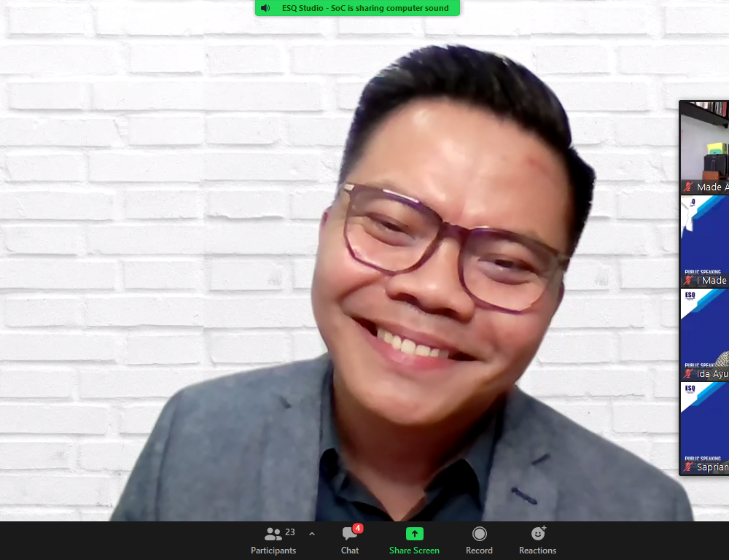Viewport: 729px width, 560px height.
Task: Click the participant count number 23
Action: [290, 532]
